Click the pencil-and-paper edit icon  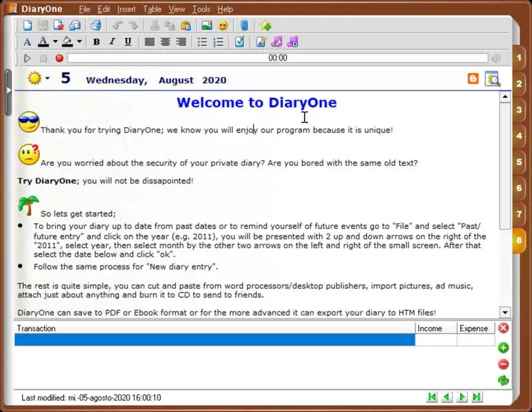[261, 42]
